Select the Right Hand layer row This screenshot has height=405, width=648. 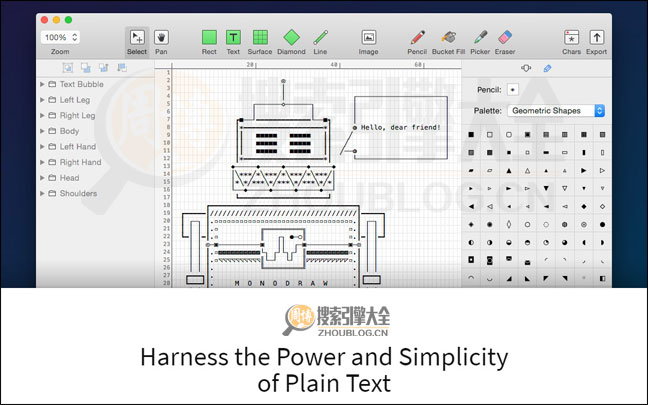click(95, 162)
